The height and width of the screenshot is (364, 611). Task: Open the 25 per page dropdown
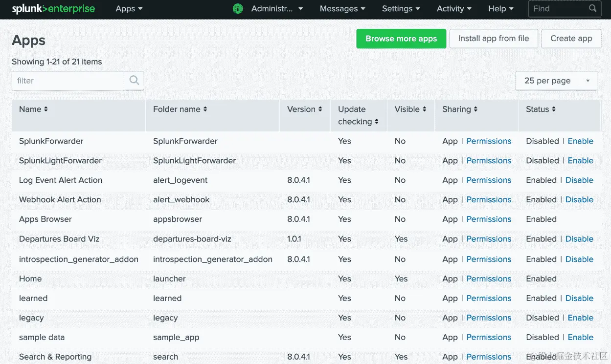(556, 80)
